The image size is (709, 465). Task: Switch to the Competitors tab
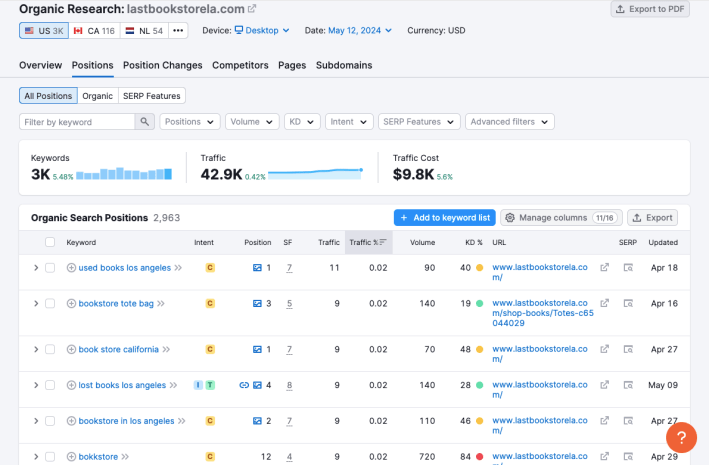[240, 65]
